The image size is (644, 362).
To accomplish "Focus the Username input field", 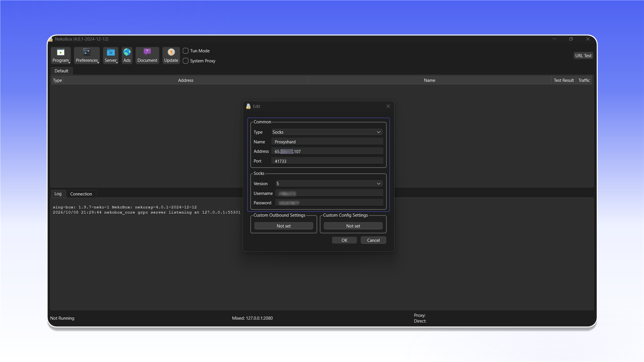I will click(329, 193).
